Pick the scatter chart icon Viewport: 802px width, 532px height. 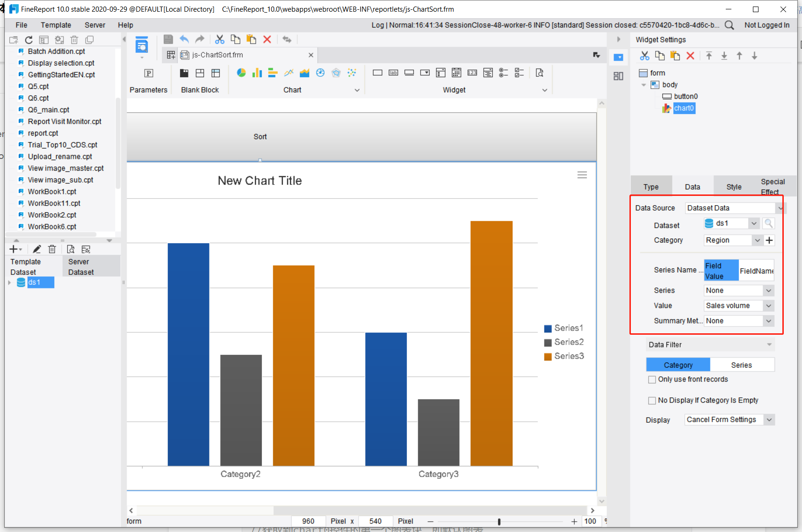352,72
